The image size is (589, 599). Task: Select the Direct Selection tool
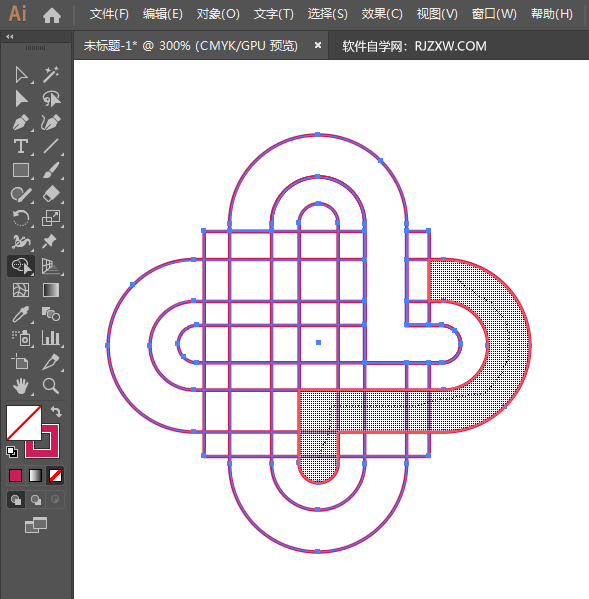[21, 99]
